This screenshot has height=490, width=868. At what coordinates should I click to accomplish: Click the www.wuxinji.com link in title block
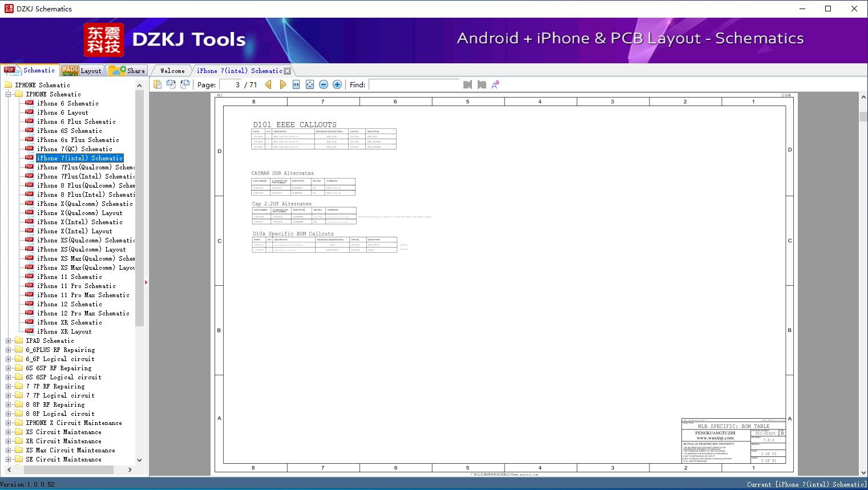(714, 438)
